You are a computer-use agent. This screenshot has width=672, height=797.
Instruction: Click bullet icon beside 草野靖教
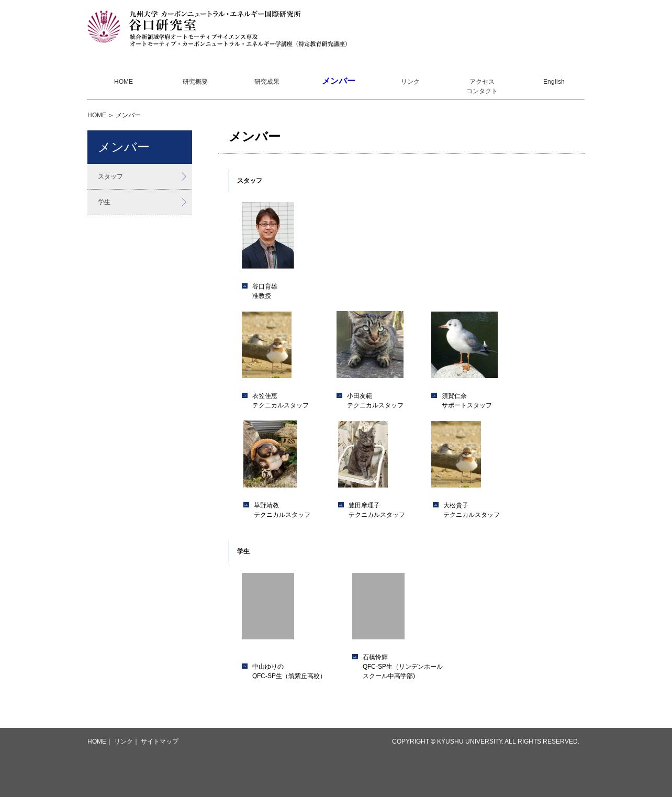246,505
